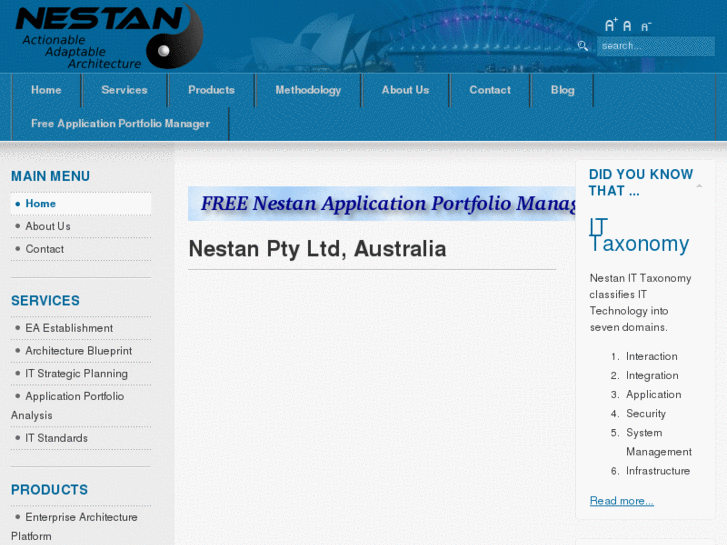The width and height of the screenshot is (727, 545).
Task: Click the System Management list item
Action: coord(659,442)
